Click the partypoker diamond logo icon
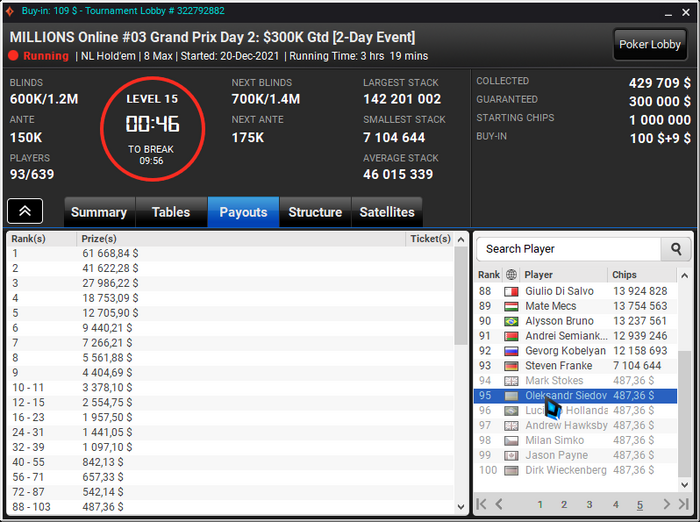 (10, 11)
